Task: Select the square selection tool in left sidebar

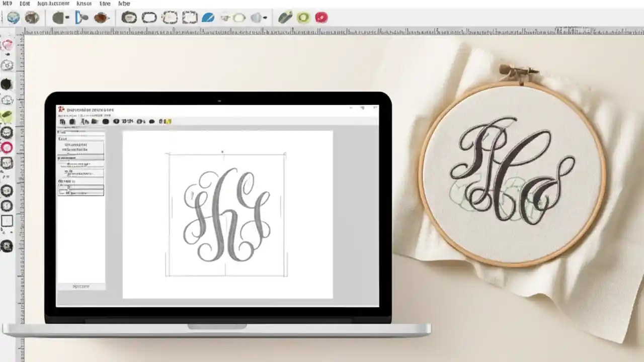Action: [7, 220]
